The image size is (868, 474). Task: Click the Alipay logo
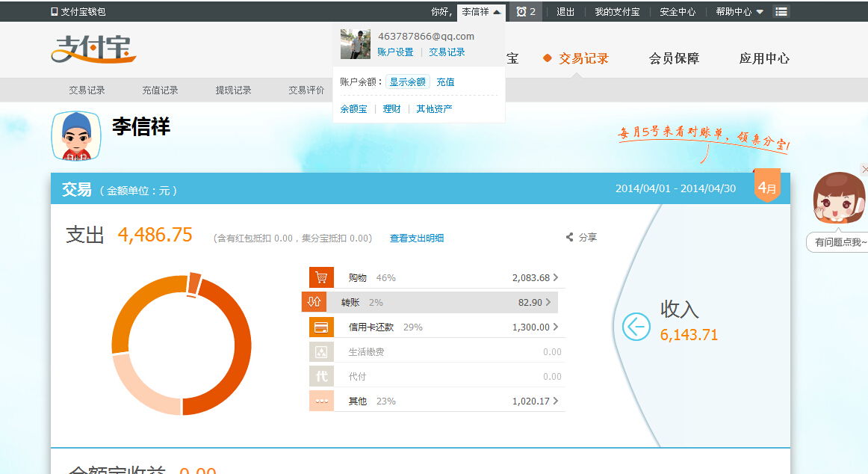[x=94, y=49]
